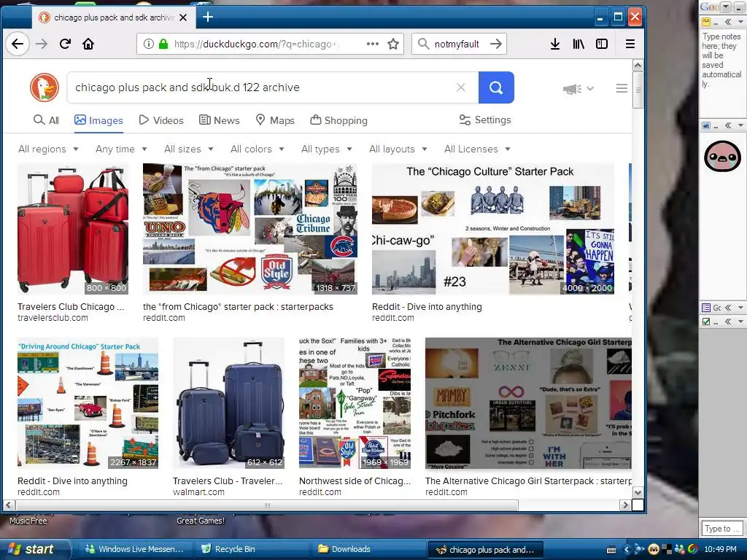Image resolution: width=747 pixels, height=560 pixels.
Task: Expand the All layouts filter
Action: point(398,149)
